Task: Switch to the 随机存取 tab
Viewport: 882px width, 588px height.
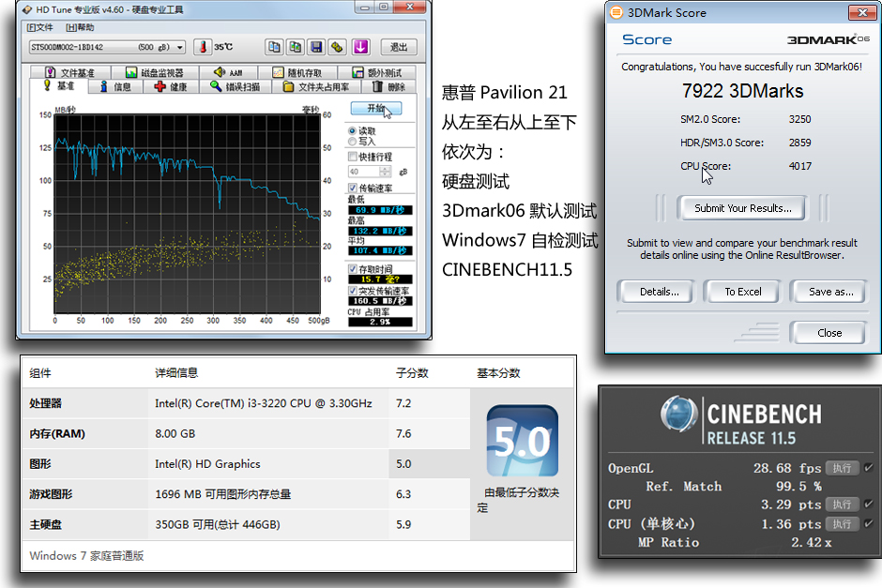Action: point(297,72)
